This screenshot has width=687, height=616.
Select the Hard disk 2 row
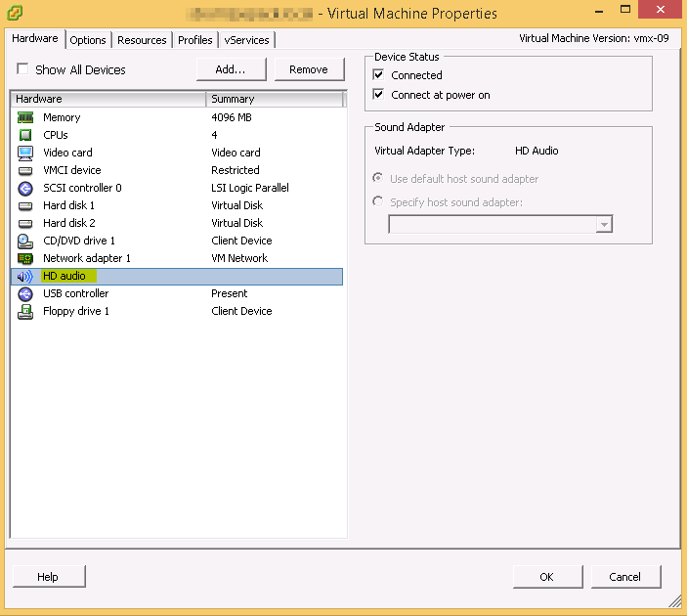click(177, 223)
